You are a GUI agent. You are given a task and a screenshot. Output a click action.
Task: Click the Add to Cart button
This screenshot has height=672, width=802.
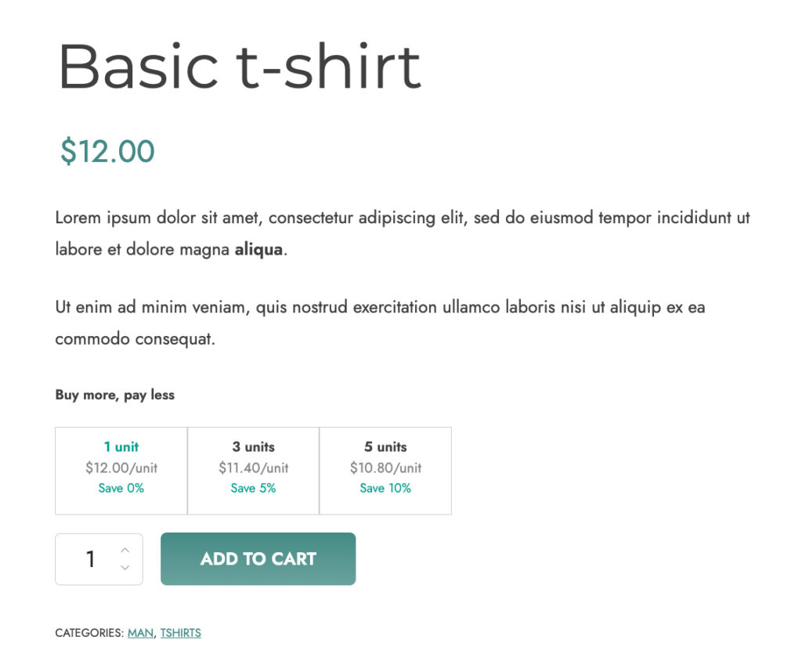pos(258,559)
